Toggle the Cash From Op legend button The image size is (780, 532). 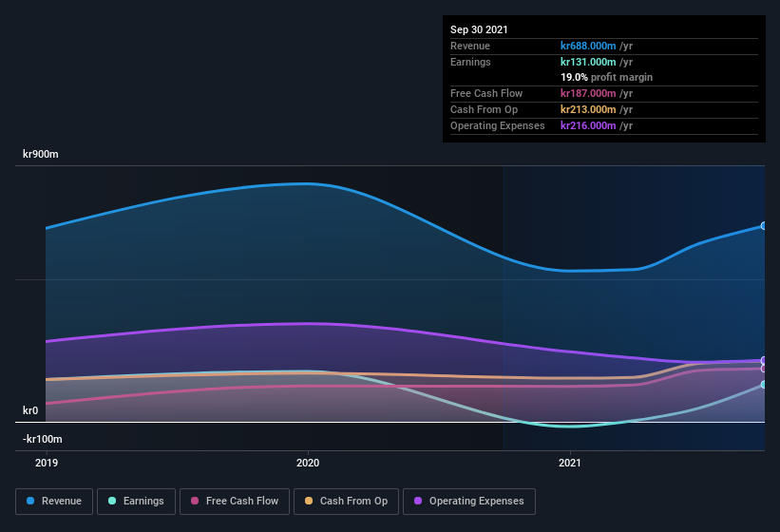tap(346, 502)
